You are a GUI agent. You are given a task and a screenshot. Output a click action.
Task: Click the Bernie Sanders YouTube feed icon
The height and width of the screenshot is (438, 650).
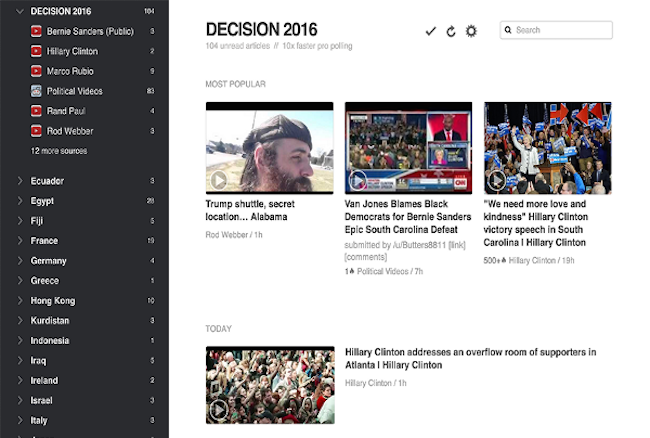[36, 31]
